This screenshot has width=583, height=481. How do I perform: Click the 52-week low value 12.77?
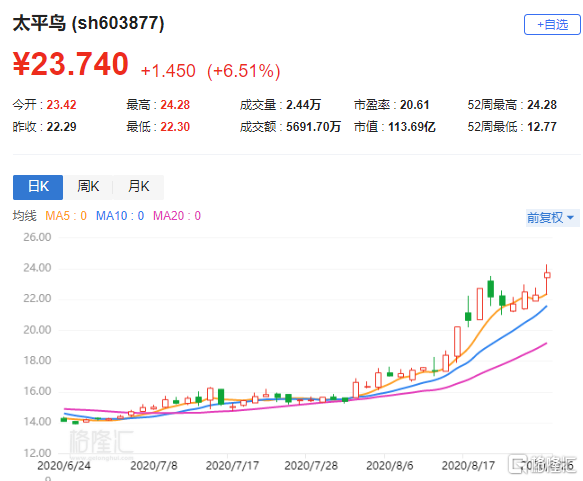tap(542, 127)
